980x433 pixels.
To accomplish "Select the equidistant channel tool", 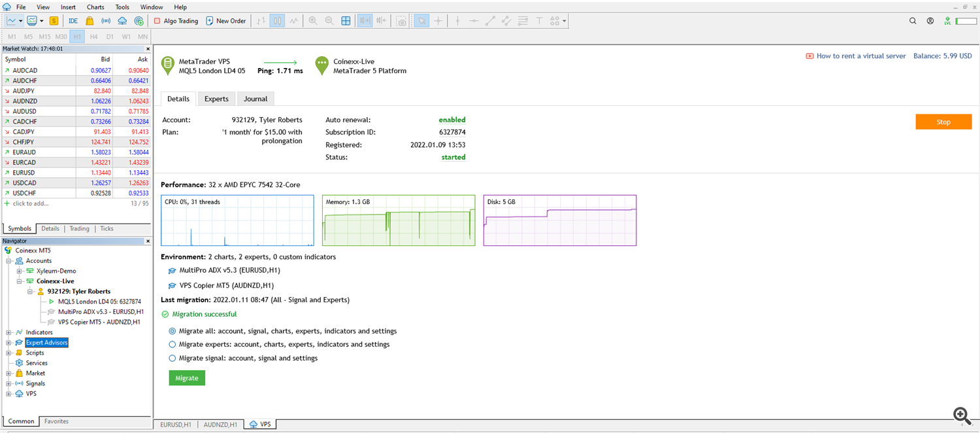I will click(x=506, y=21).
